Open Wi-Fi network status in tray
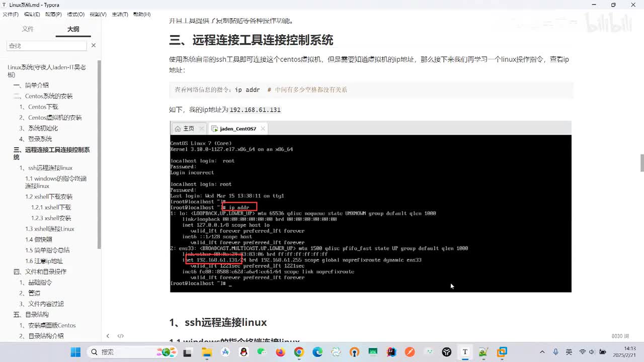This screenshot has height=362, width=644. [x=583, y=352]
